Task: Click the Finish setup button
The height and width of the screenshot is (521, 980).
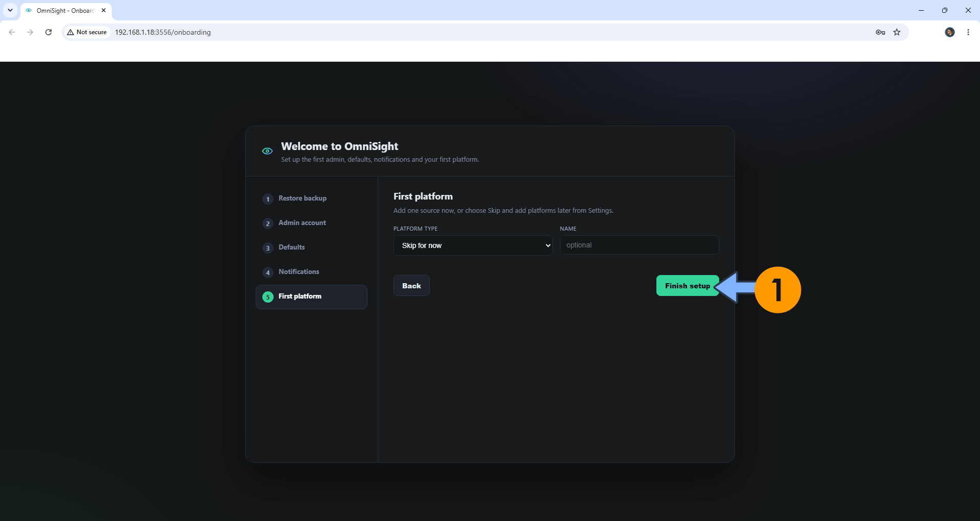Action: 687,286
